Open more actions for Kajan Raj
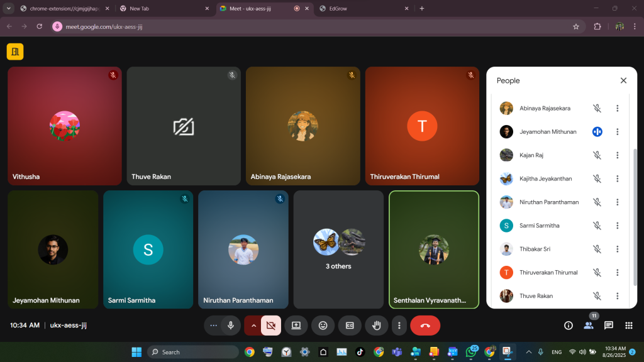This screenshot has width=644, height=362. pos(618,155)
